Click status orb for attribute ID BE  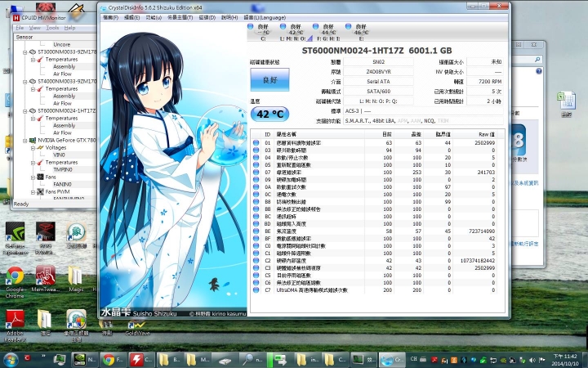click(256, 231)
